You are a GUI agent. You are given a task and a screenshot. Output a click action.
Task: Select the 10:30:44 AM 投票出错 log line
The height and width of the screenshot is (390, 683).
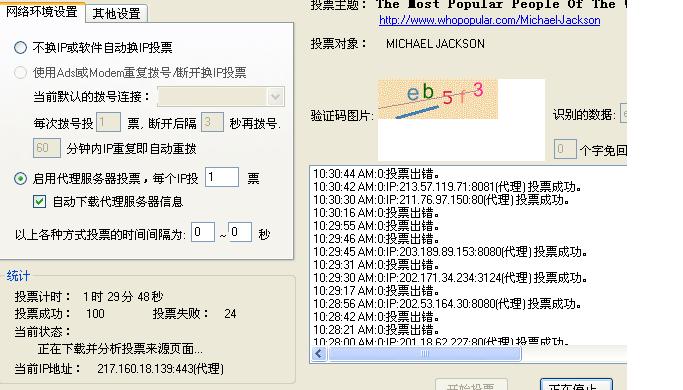click(376, 174)
